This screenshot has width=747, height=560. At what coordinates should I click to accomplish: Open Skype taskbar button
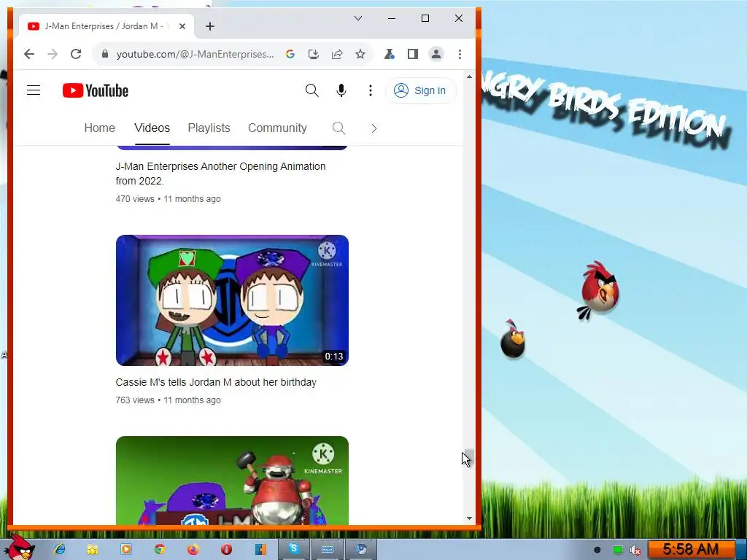(293, 549)
